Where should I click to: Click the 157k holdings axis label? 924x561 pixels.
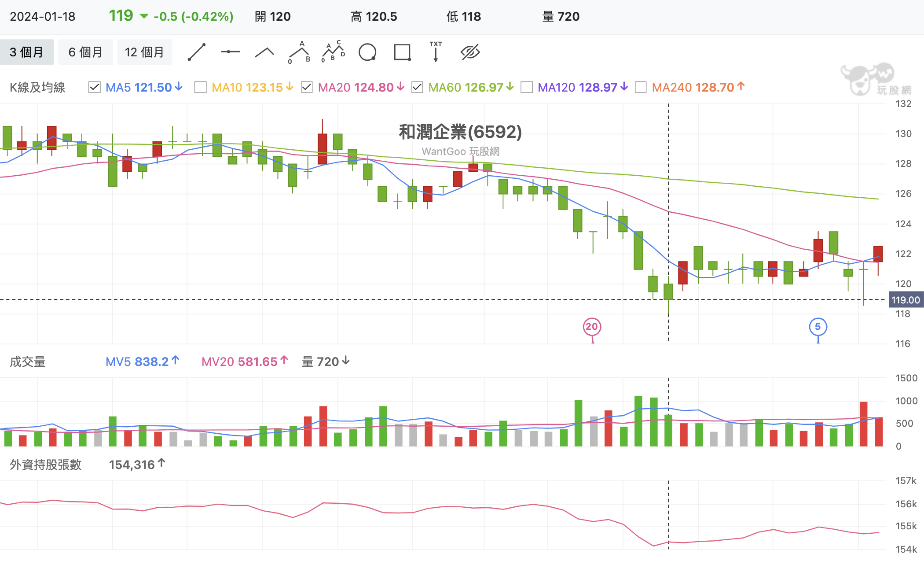click(x=906, y=481)
